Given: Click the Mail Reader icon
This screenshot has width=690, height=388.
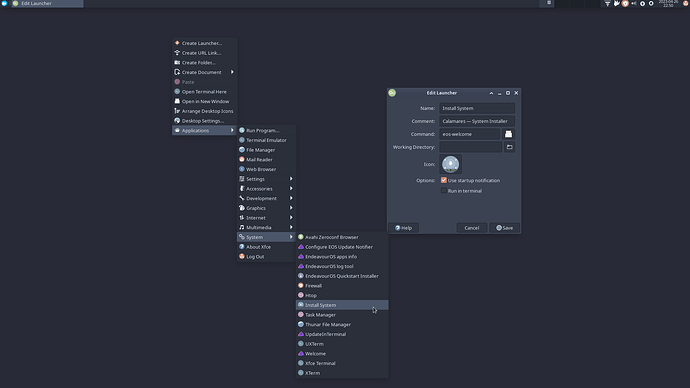Looking at the screenshot, I should pyautogui.click(x=242, y=159).
